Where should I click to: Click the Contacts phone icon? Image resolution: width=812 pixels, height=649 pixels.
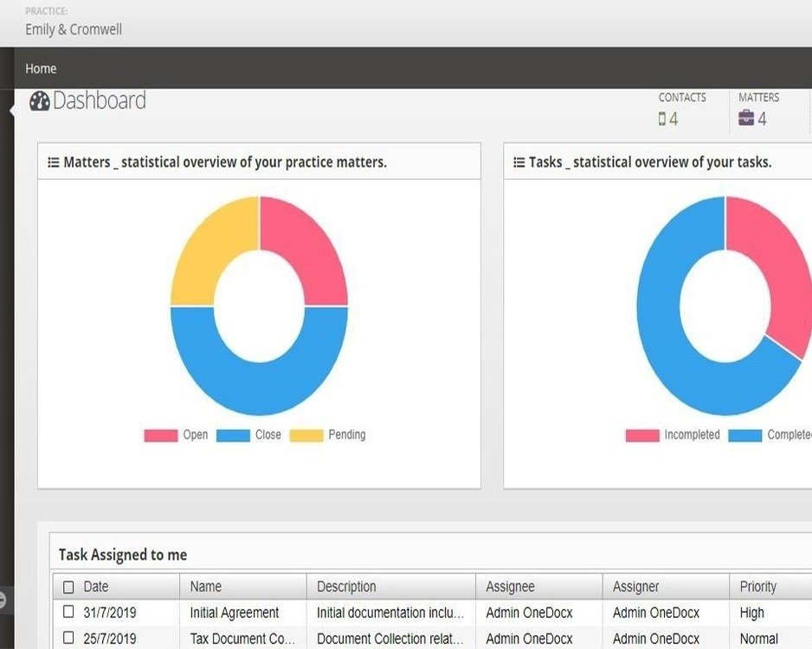662,119
